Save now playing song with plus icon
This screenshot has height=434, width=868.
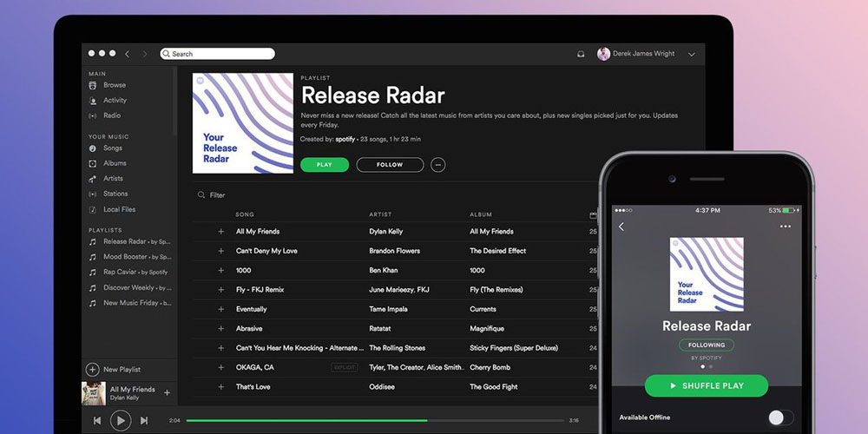click(x=168, y=393)
